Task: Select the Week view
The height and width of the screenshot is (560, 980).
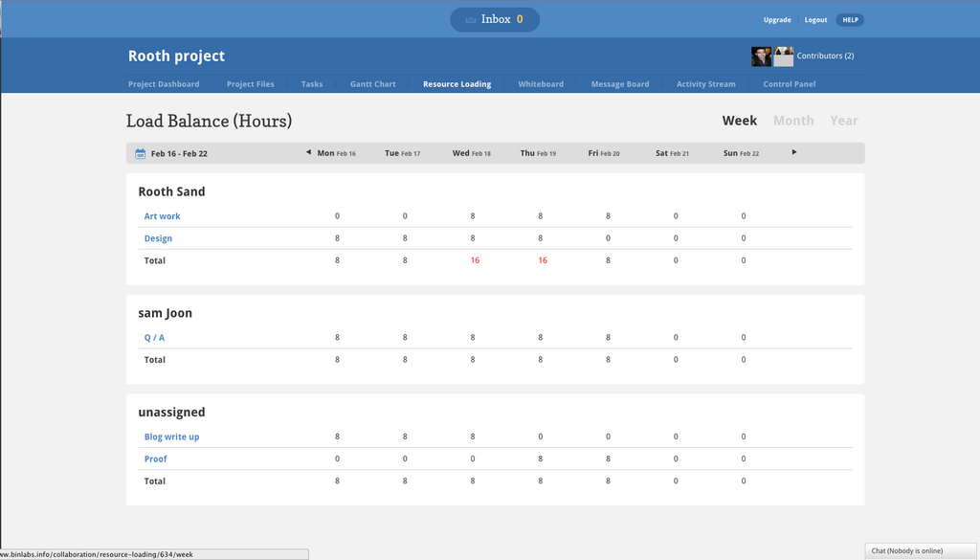Action: pyautogui.click(x=740, y=121)
